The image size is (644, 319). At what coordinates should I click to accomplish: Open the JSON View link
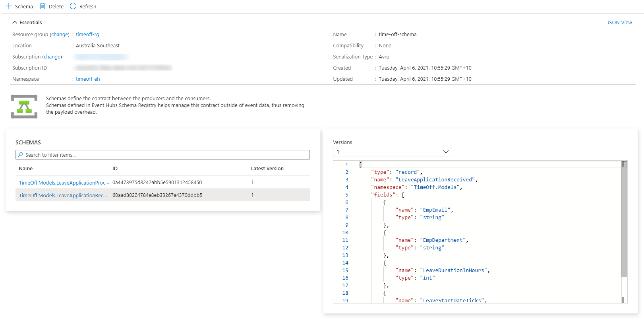click(x=619, y=23)
